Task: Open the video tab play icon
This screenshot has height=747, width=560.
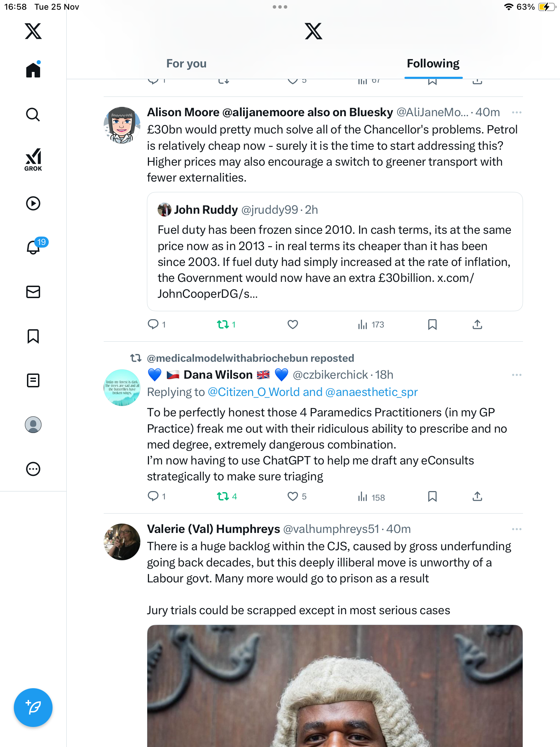Action: coord(33,203)
